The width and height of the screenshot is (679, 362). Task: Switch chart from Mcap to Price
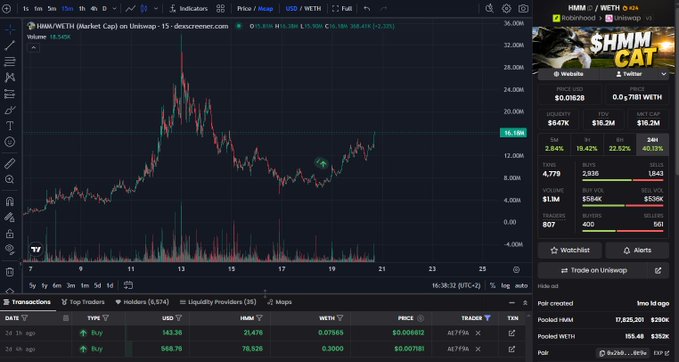click(x=244, y=8)
